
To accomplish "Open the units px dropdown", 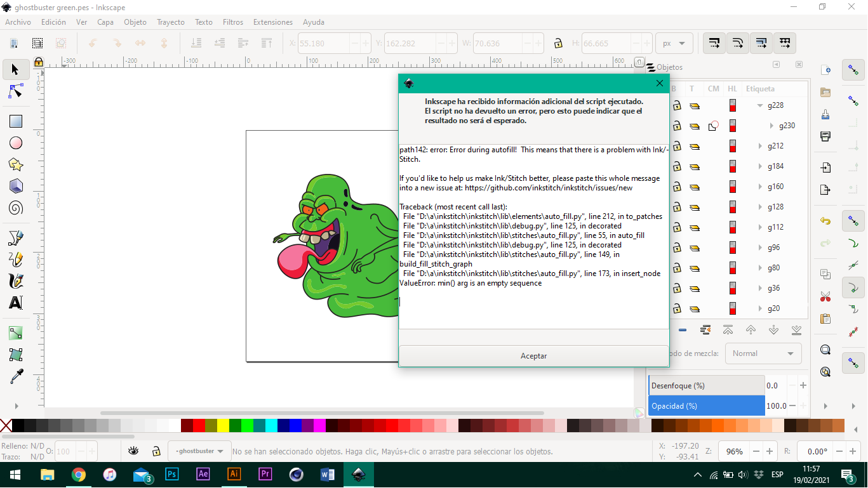I will pyautogui.click(x=674, y=44).
